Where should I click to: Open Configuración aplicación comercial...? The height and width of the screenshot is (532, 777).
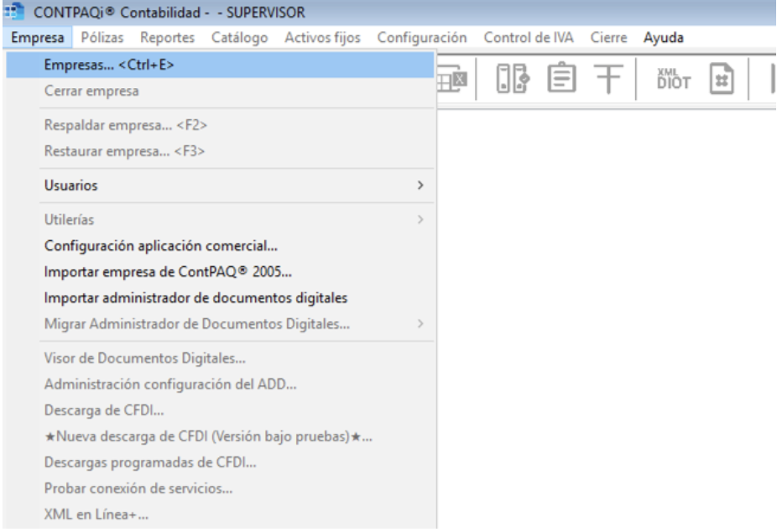click(220, 246)
